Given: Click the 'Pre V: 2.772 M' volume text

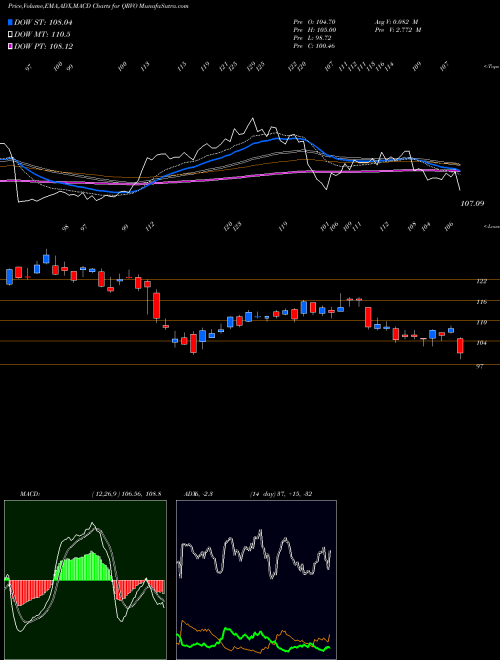Looking at the screenshot, I should (x=397, y=30).
